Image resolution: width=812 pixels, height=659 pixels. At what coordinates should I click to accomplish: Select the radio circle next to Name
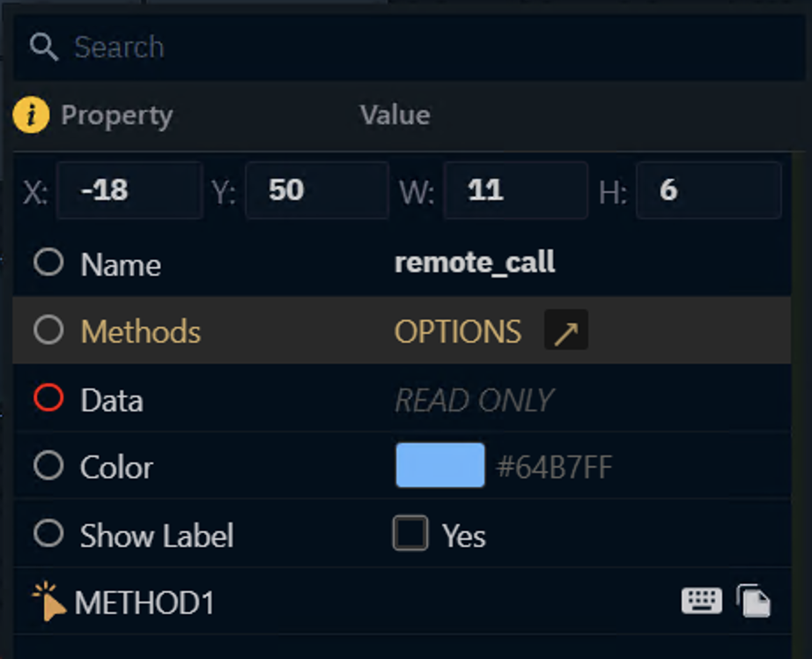tap(49, 263)
